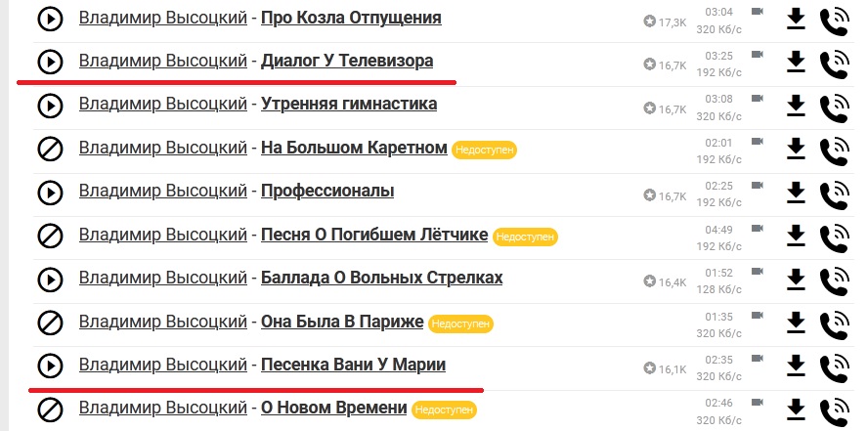This screenshot has height=431, width=868.
Task: Download Песенка Вани У Марии
Action: (x=796, y=366)
